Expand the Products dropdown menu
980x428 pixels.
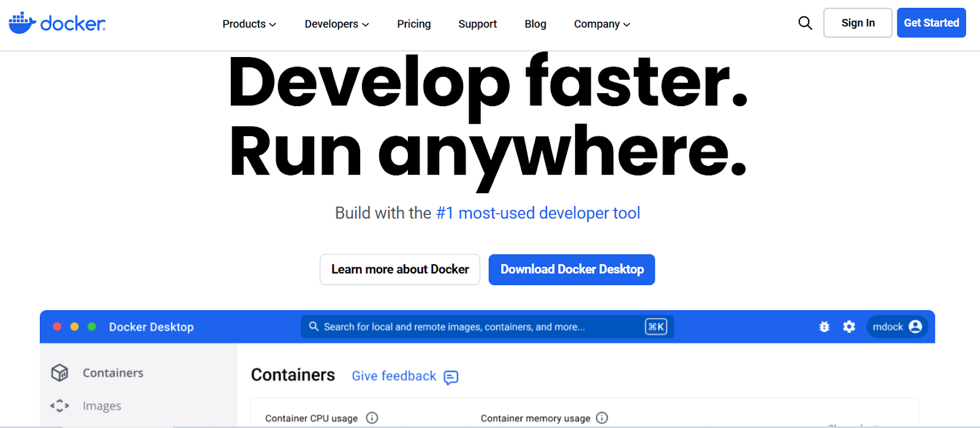pos(249,24)
